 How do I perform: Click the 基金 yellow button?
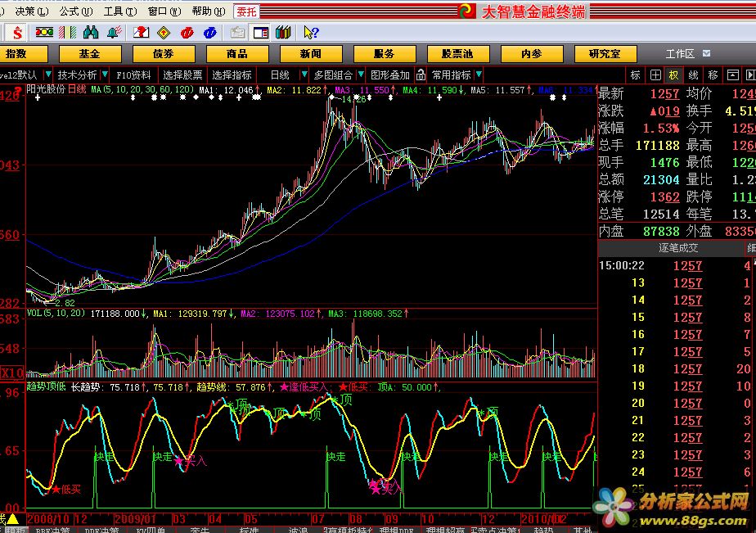click(90, 53)
